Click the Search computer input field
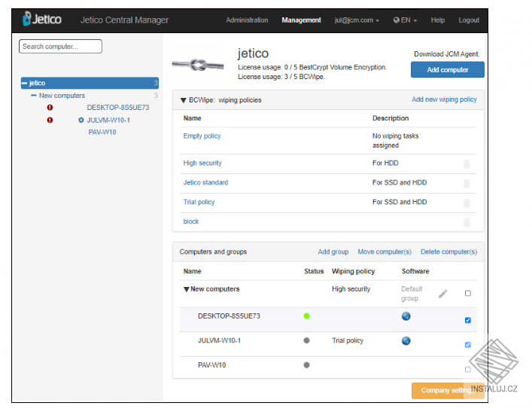 click(60, 47)
